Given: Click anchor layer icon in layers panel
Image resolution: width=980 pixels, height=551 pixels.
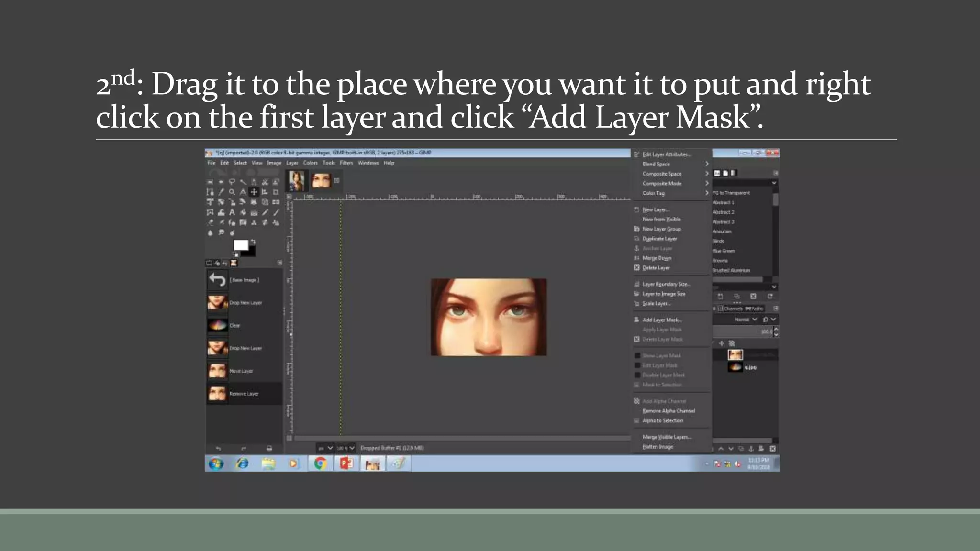Looking at the screenshot, I should [751, 449].
